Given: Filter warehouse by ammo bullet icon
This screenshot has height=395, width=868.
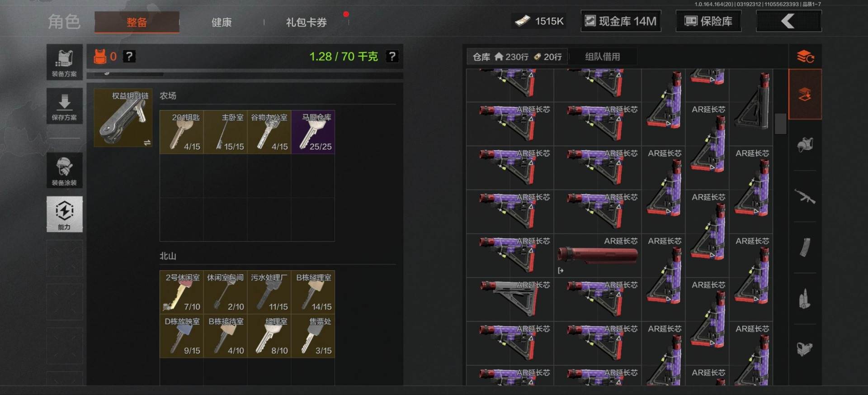Looking at the screenshot, I should tap(805, 299).
